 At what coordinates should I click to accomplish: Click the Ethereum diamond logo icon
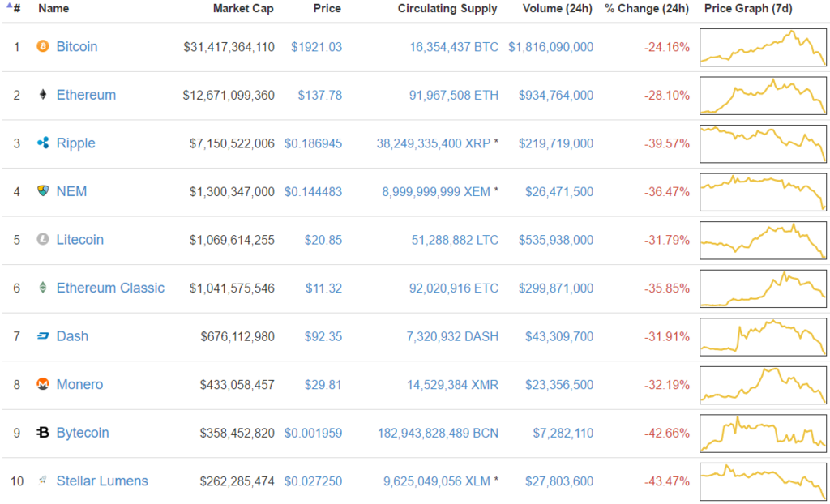pyautogui.click(x=42, y=95)
